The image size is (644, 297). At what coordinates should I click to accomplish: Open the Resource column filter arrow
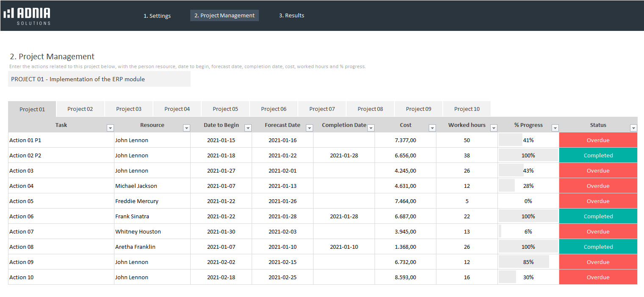coord(186,128)
